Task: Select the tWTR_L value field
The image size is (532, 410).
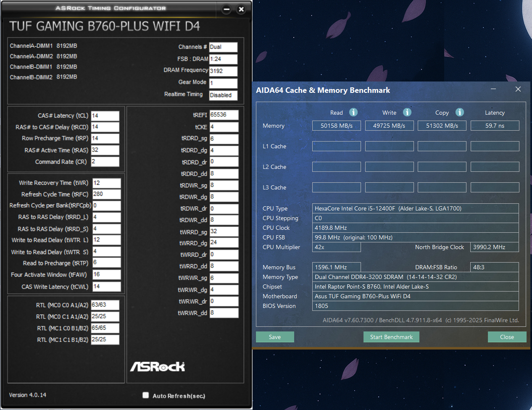Action: coord(107,240)
